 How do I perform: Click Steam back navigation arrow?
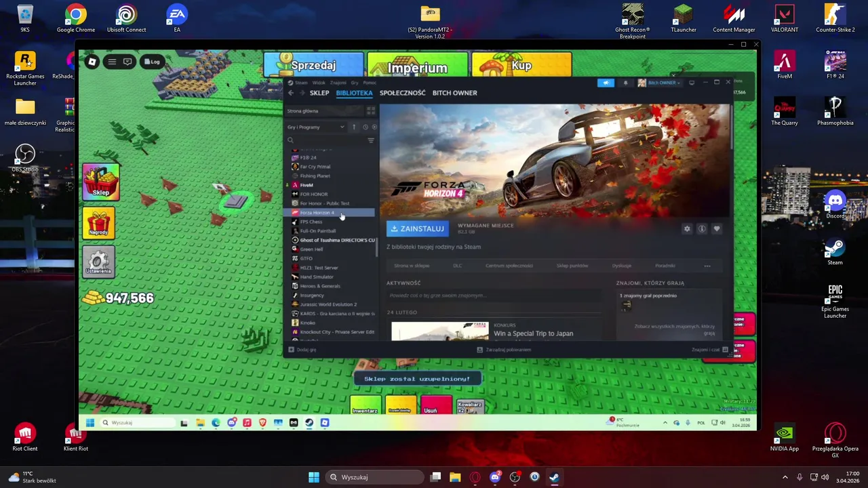pos(291,93)
